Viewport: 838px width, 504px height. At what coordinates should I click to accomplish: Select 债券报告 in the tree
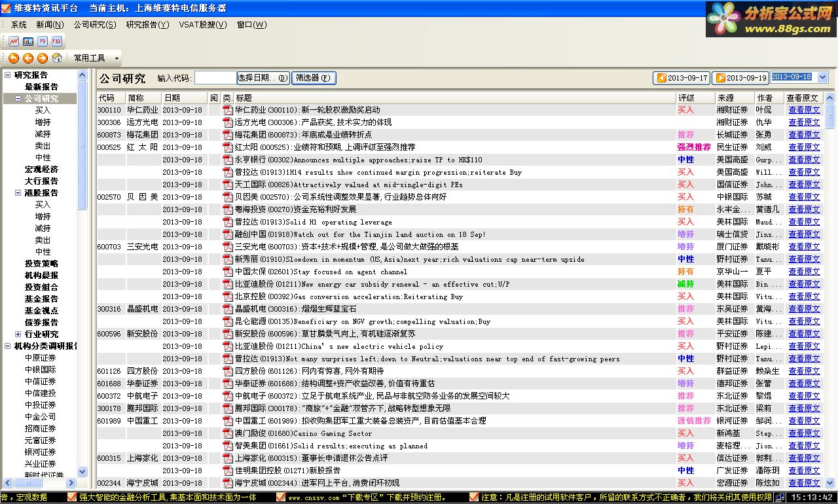(x=41, y=323)
